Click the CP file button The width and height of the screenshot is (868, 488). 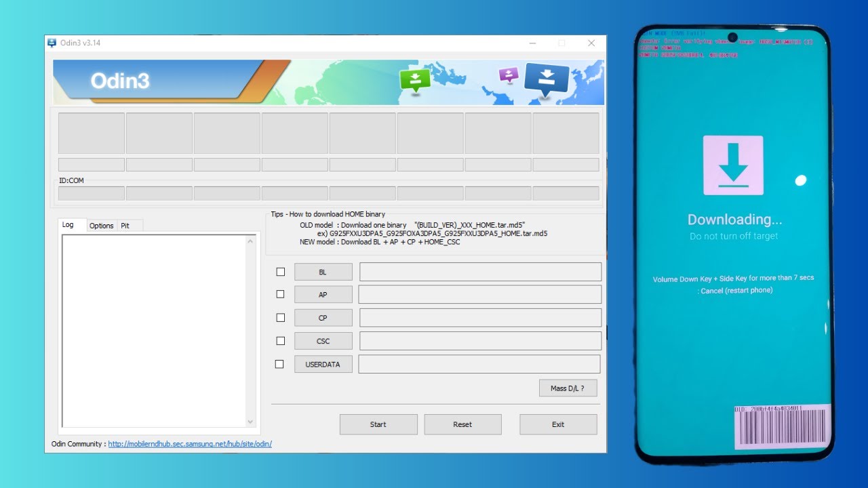pyautogui.click(x=323, y=318)
